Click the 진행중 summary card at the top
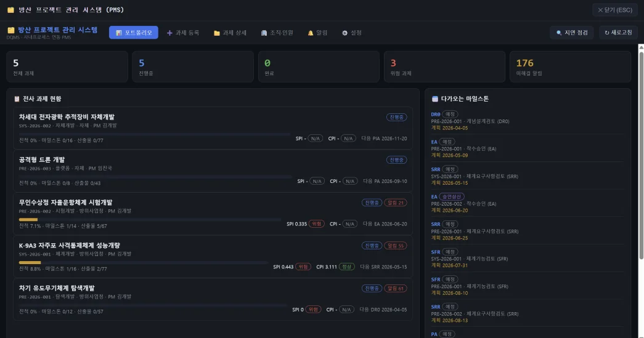The height and width of the screenshot is (338, 644). click(193, 67)
